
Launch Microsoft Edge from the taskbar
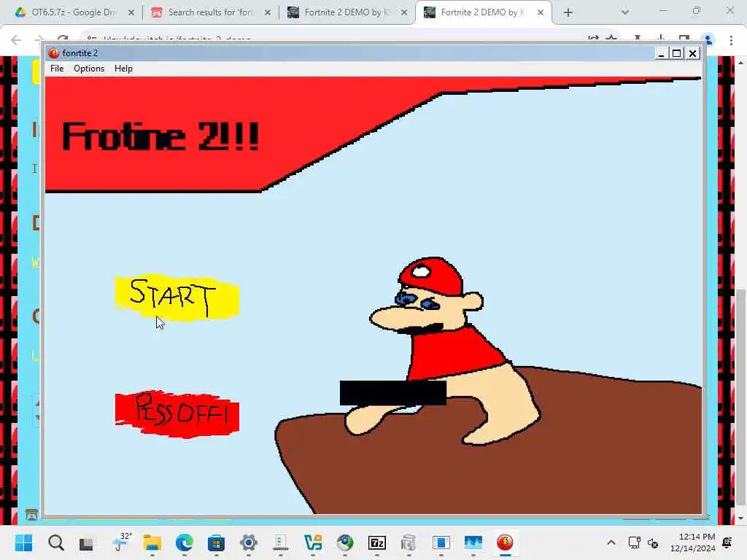coord(185,542)
